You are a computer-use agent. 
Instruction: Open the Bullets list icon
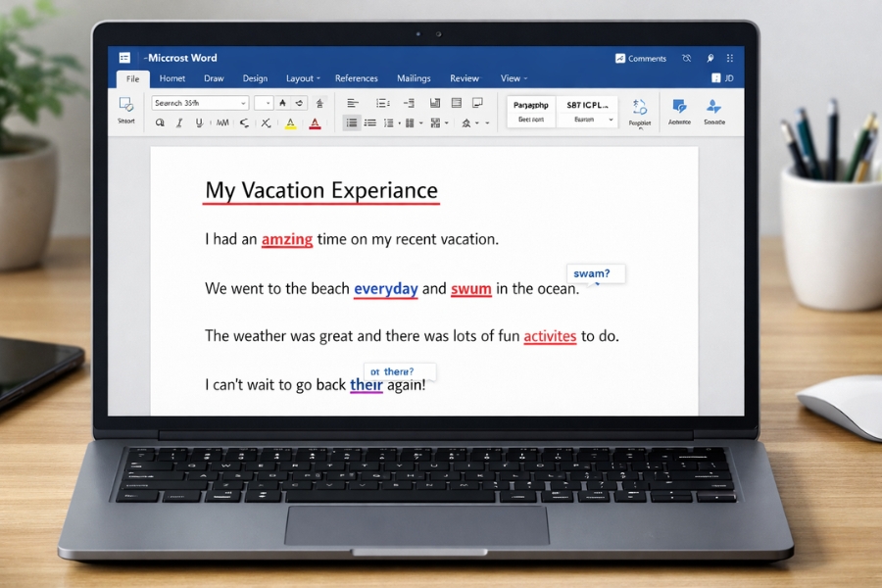point(352,123)
